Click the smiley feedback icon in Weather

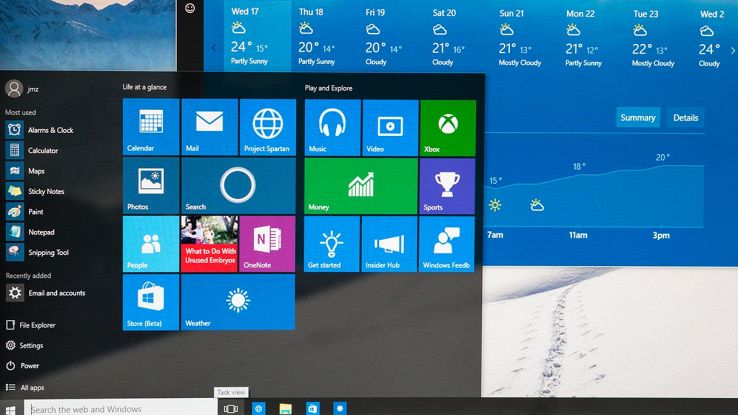[190, 8]
